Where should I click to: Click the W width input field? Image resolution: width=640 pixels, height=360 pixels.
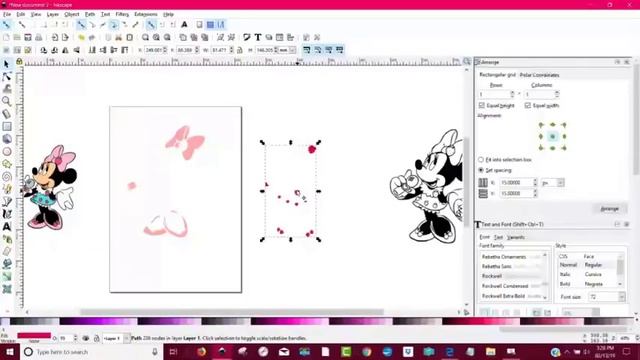coord(220,50)
